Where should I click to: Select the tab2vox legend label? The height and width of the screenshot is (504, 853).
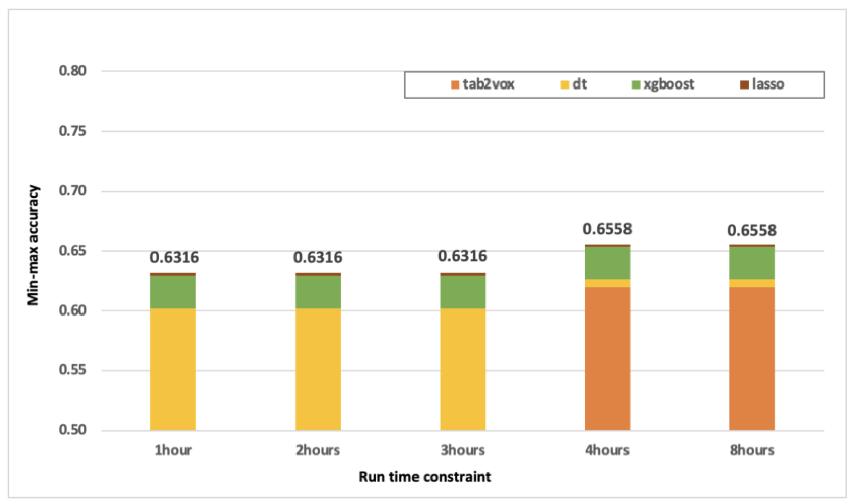[x=488, y=84]
